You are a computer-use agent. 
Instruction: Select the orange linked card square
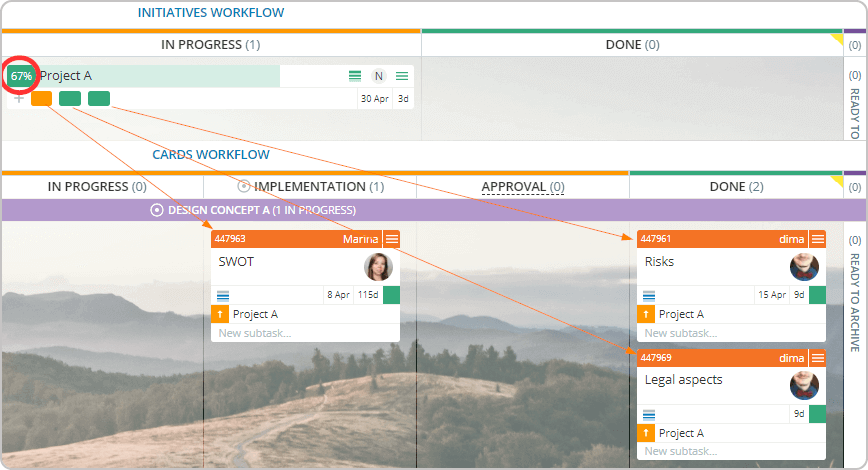pyautogui.click(x=42, y=99)
